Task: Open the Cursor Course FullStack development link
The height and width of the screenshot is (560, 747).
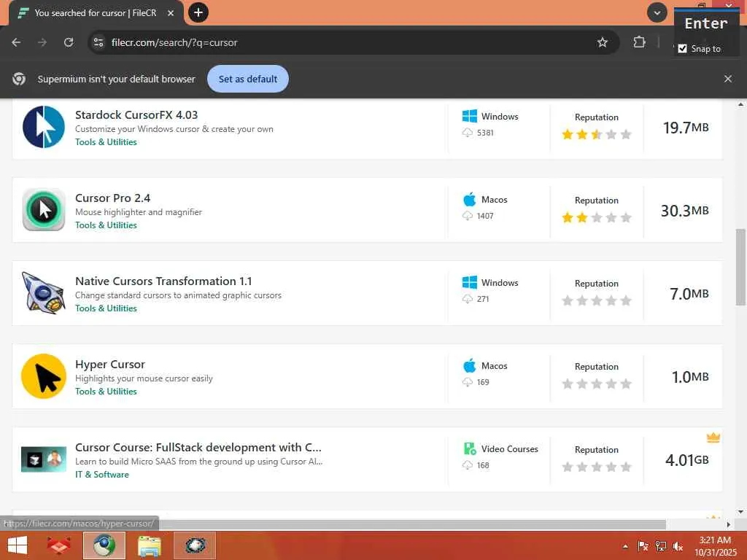Action: point(198,447)
